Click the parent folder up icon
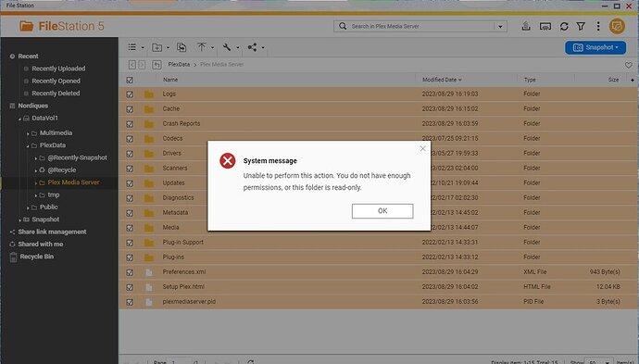 [x=157, y=65]
